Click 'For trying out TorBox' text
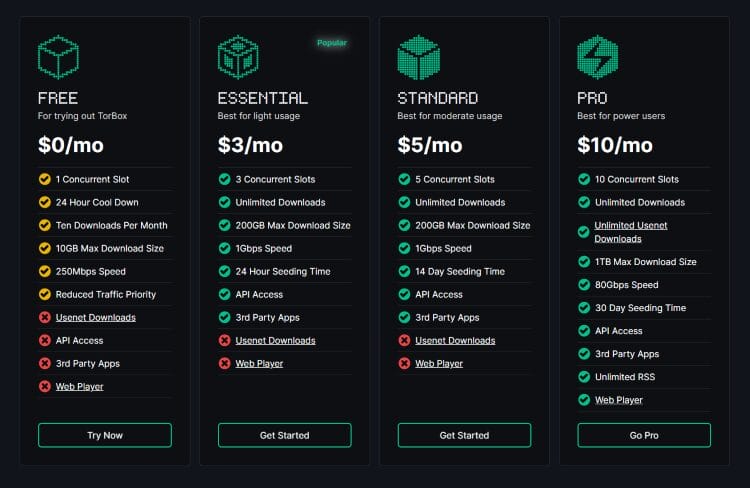750x488 pixels. click(x=83, y=116)
